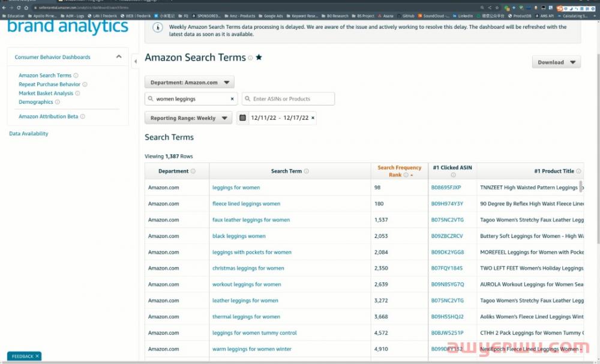The width and height of the screenshot is (600, 364).
Task: Click info icon beside Demographics
Action: coord(58,102)
